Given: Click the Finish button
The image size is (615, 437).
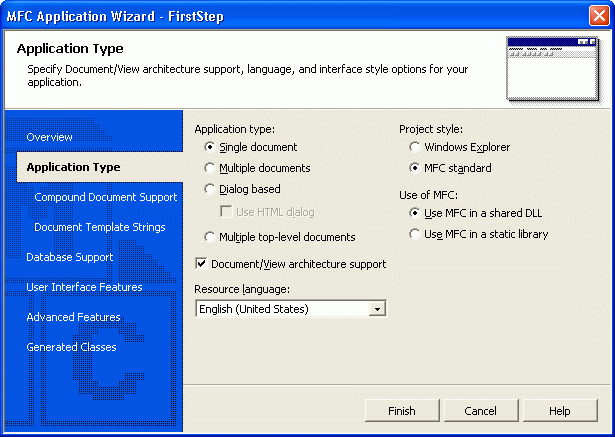Looking at the screenshot, I should (x=401, y=411).
